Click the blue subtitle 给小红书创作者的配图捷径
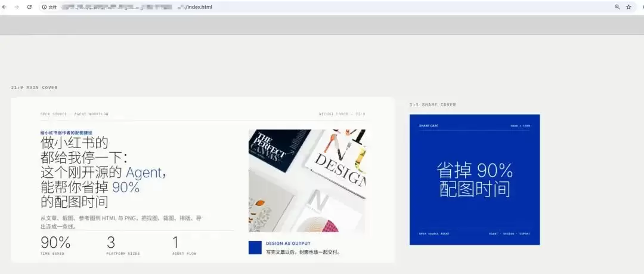This screenshot has height=274, width=644. pos(66,133)
